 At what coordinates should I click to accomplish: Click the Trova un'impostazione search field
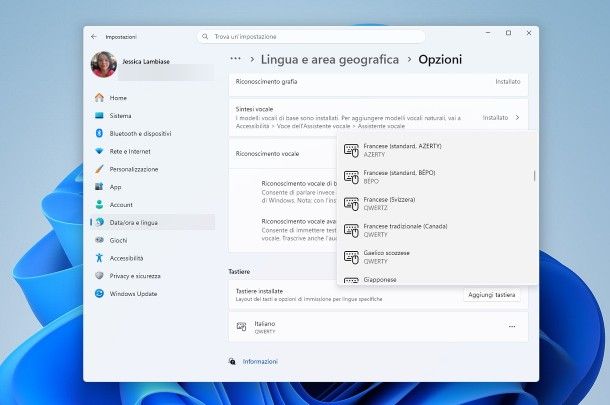click(x=311, y=37)
